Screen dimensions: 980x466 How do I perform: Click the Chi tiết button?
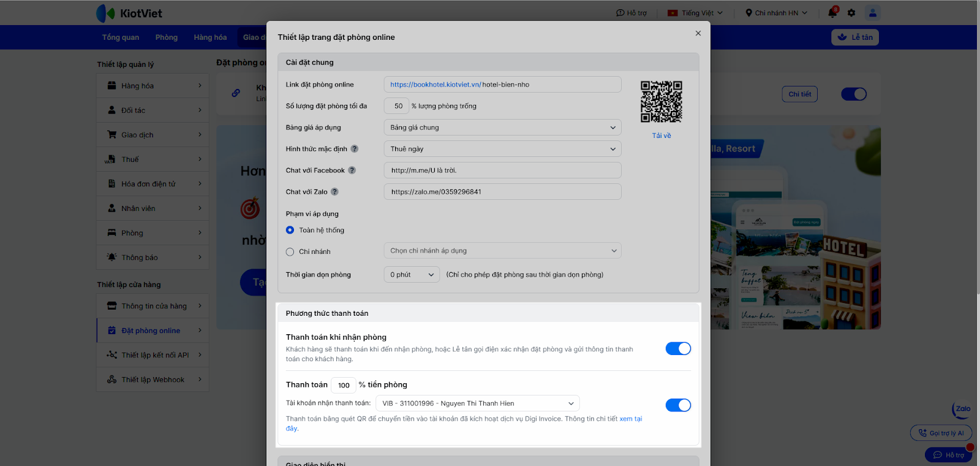(x=800, y=94)
